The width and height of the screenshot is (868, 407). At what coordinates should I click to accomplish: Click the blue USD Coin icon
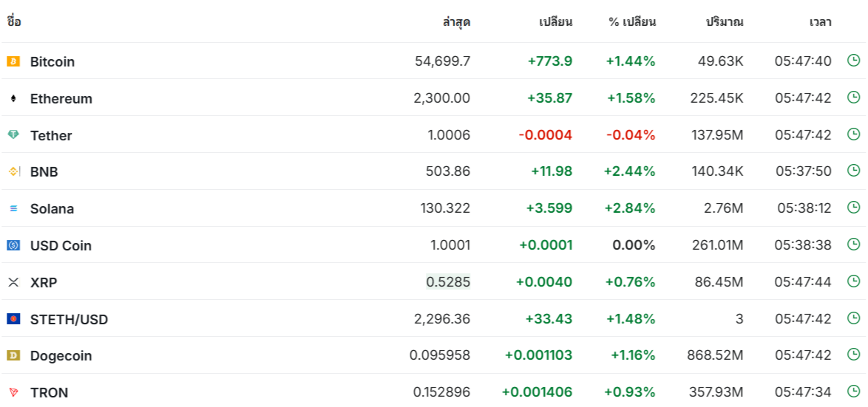13,245
